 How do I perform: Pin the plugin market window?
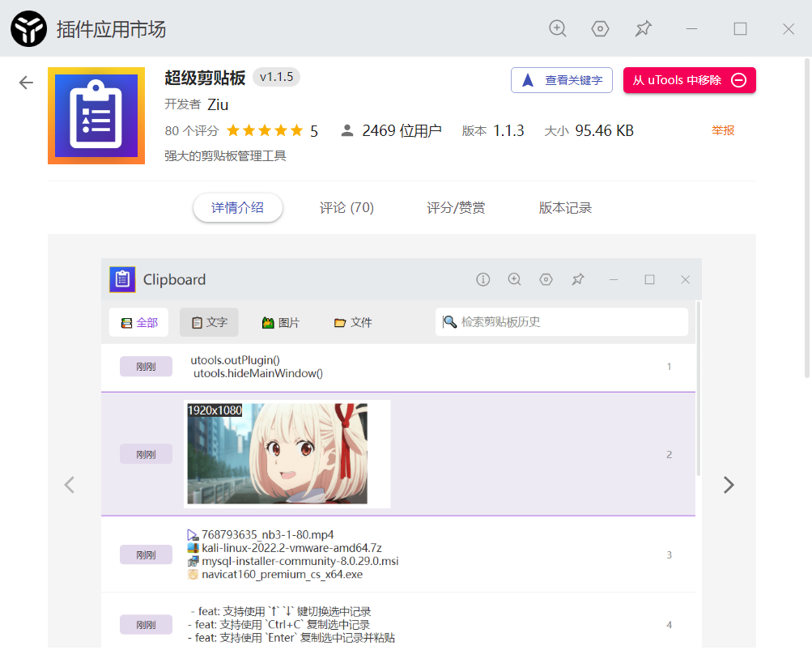tap(643, 28)
